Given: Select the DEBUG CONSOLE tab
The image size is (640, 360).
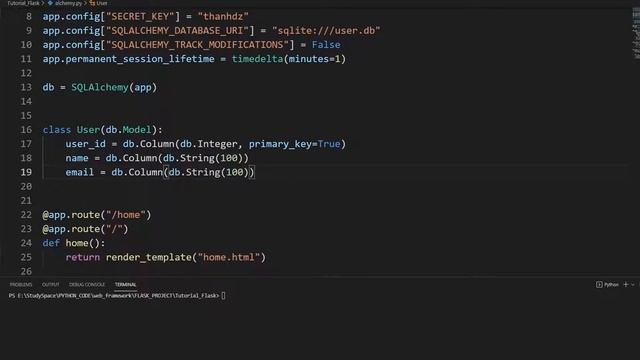Looking at the screenshot, I should 87,284.
